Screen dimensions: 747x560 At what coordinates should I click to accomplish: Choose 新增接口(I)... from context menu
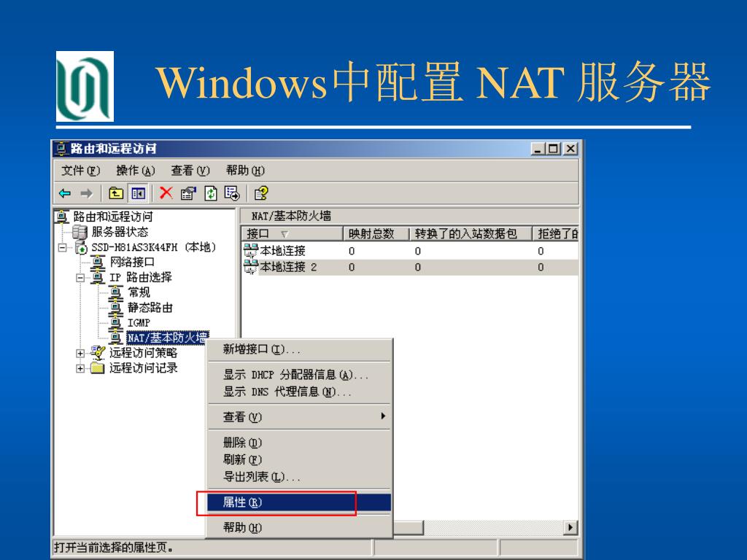coord(299,349)
